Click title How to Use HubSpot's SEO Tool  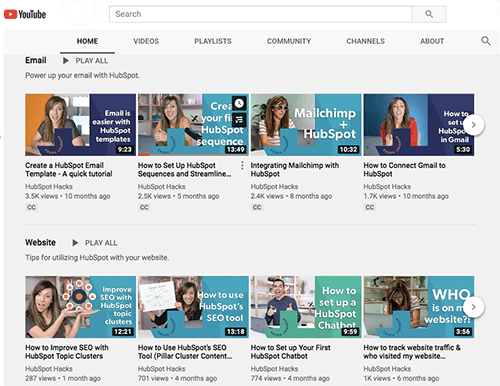click(185, 352)
